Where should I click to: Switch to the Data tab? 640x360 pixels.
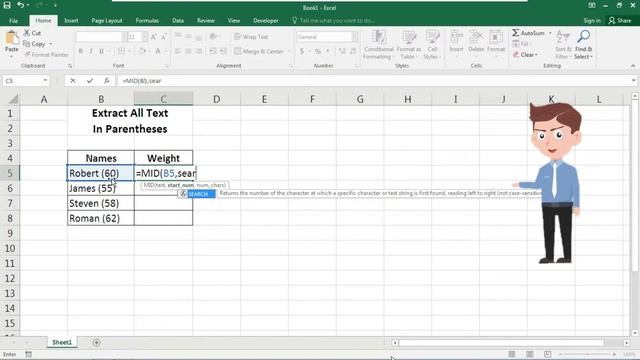coord(178,20)
